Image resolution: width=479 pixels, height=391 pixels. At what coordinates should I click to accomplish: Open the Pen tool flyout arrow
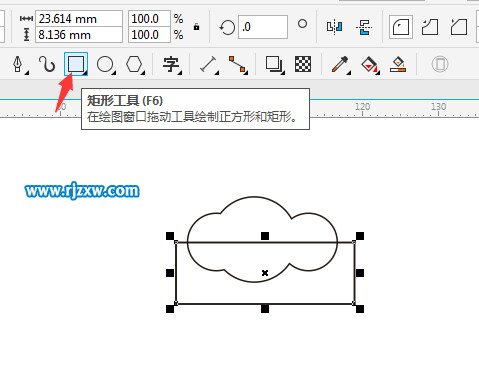[27, 72]
